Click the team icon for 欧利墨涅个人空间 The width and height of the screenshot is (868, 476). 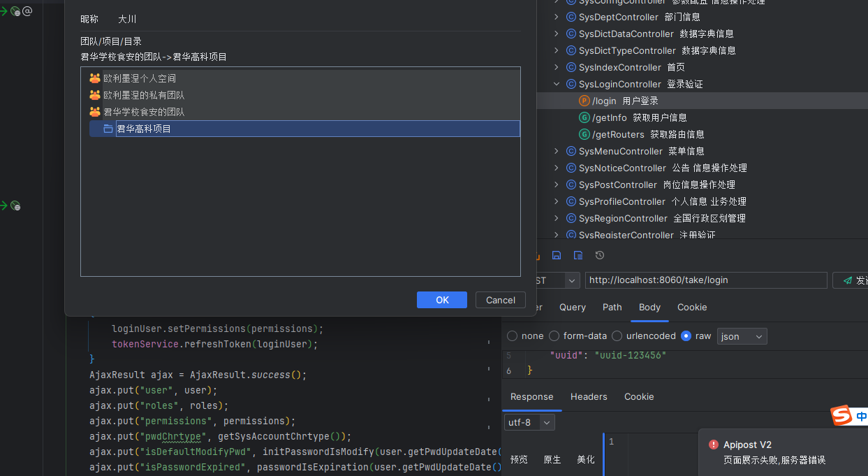(96, 78)
